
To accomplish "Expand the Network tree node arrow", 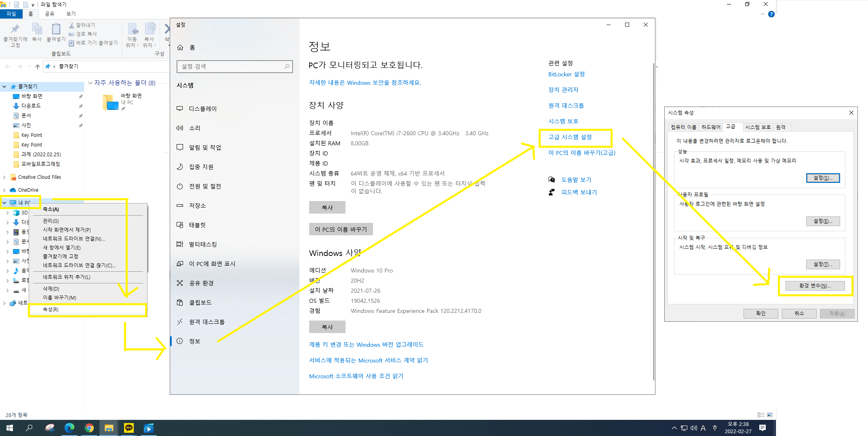I will pyautogui.click(x=4, y=303).
